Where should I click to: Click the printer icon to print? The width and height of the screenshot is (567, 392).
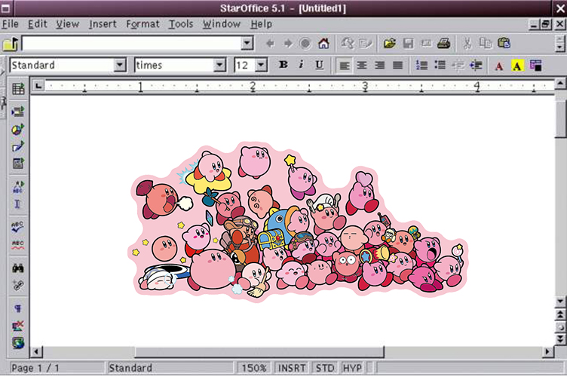tap(443, 44)
